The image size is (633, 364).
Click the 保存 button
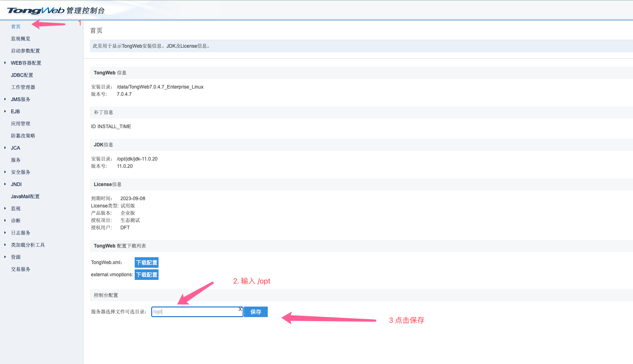tap(256, 312)
